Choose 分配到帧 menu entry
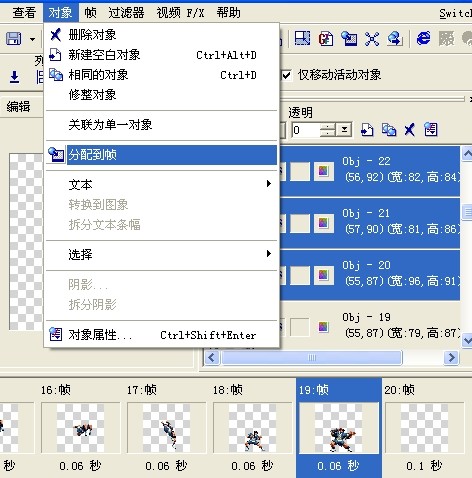Viewport: 472px width, 478px height. coord(161,155)
